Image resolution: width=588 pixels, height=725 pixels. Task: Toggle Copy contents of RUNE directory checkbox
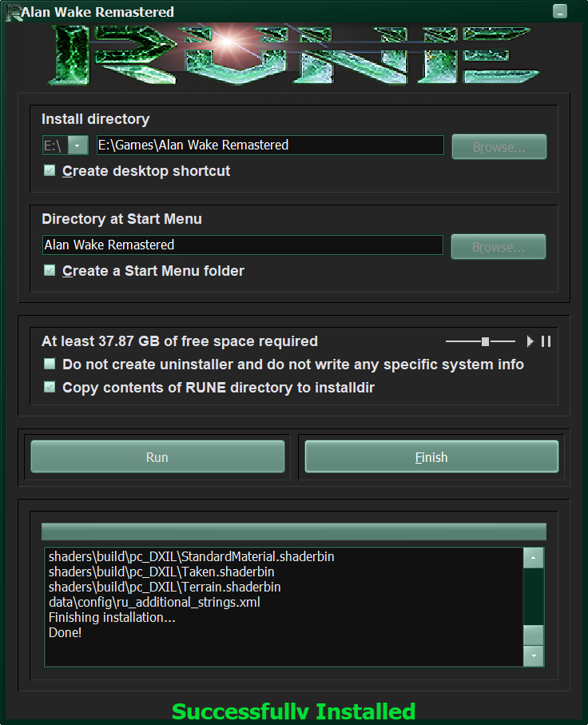50,387
